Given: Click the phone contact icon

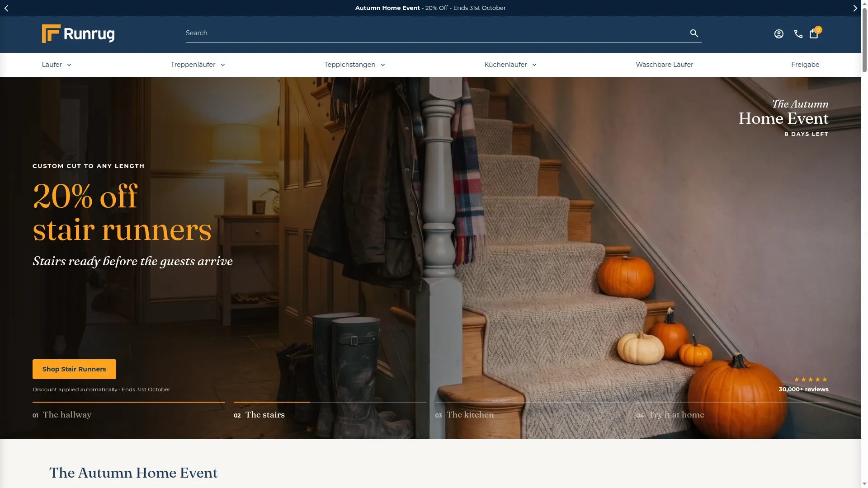Looking at the screenshot, I should click(798, 34).
